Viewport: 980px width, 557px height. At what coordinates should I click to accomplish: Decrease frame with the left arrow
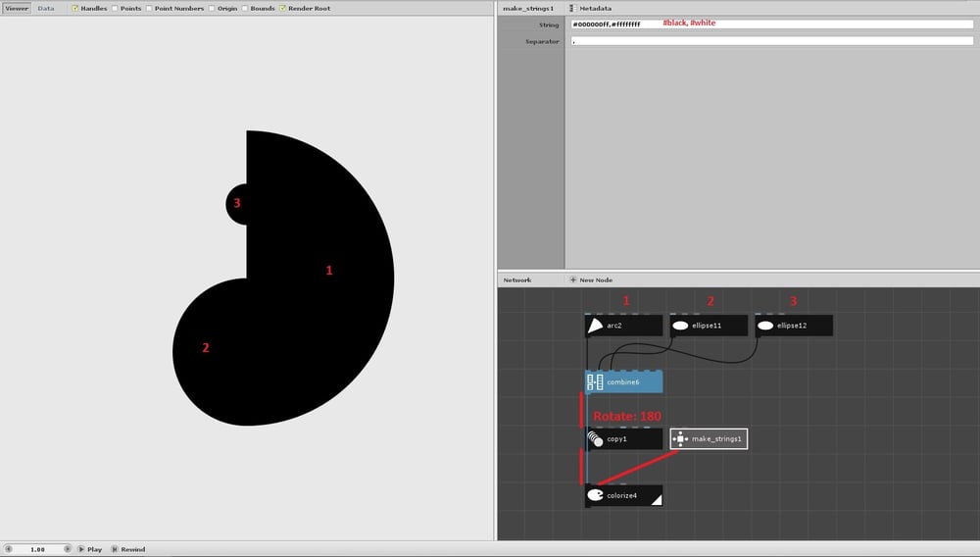8,549
